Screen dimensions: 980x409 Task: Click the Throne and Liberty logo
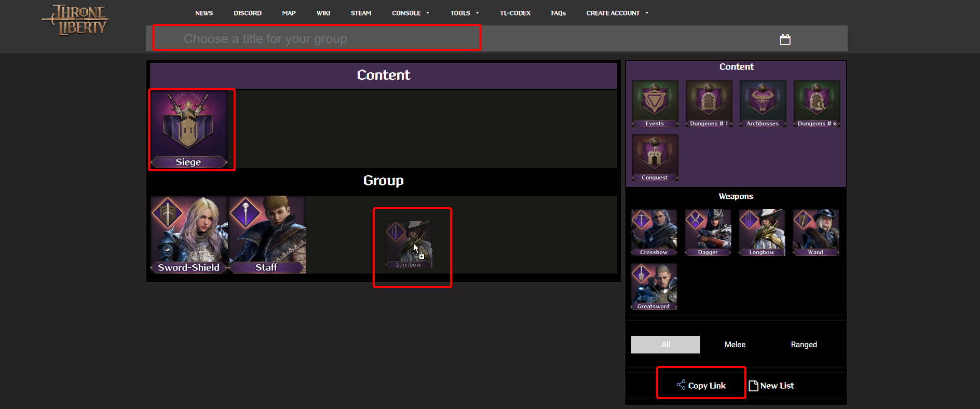(76, 20)
